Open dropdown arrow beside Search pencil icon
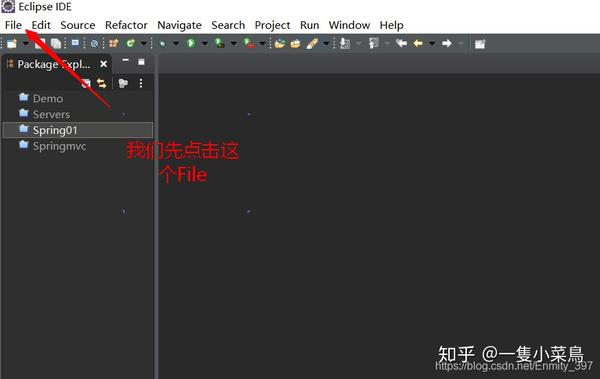The width and height of the screenshot is (600, 379). (326, 44)
